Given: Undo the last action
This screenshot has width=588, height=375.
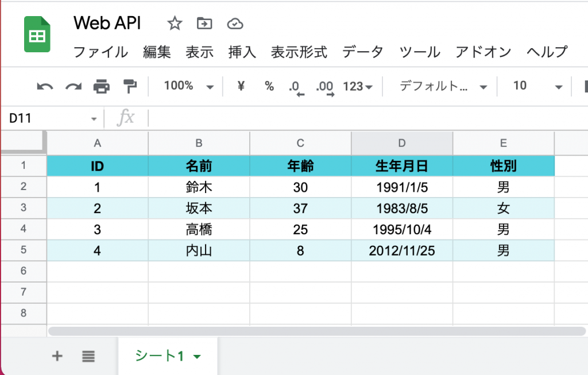Looking at the screenshot, I should 45,87.
